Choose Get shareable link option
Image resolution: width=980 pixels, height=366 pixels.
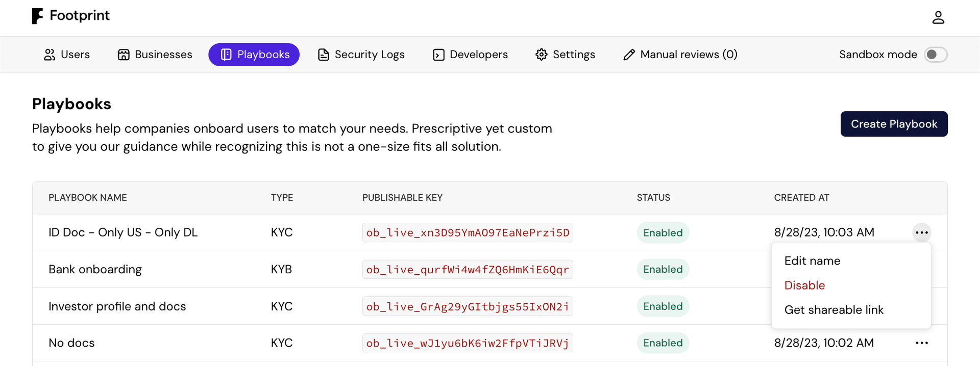[851, 310]
